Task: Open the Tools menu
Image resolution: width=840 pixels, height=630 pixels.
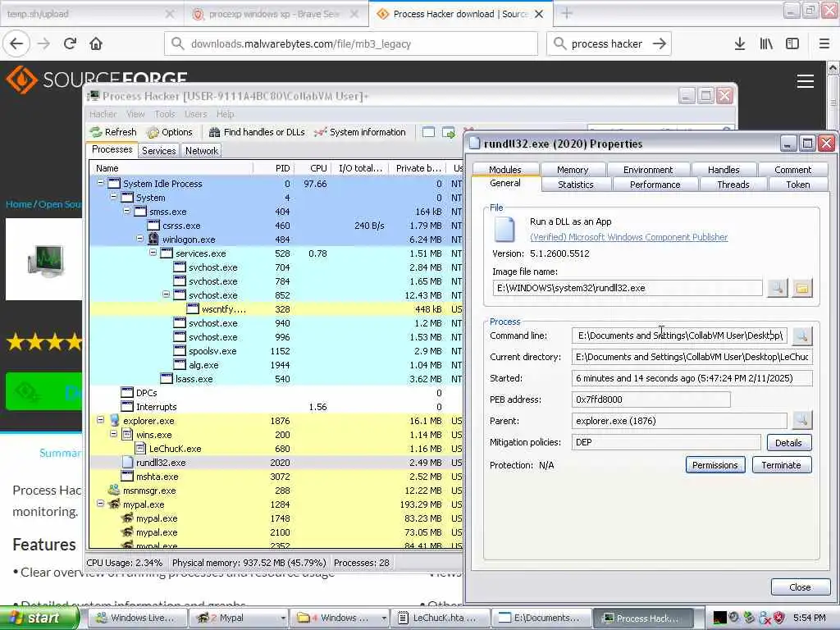Action: (x=164, y=114)
